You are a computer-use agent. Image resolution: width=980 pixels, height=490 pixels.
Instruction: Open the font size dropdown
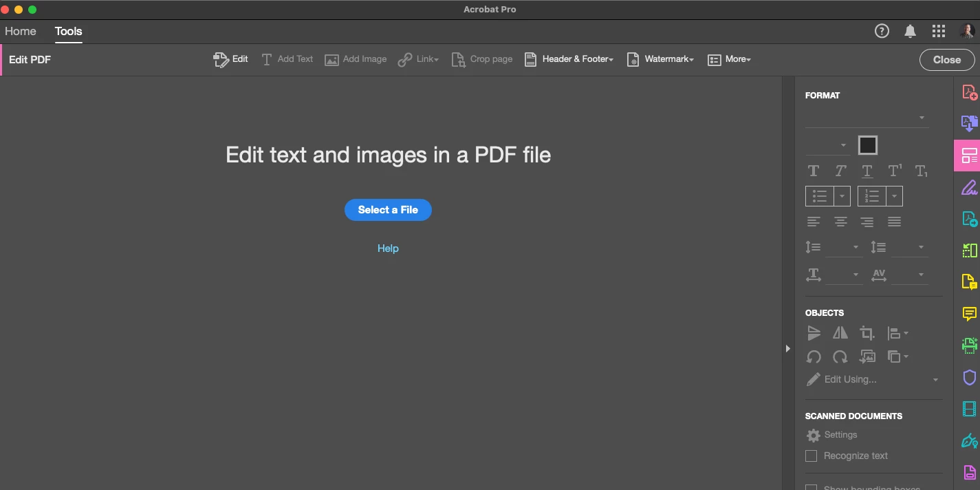[827, 145]
